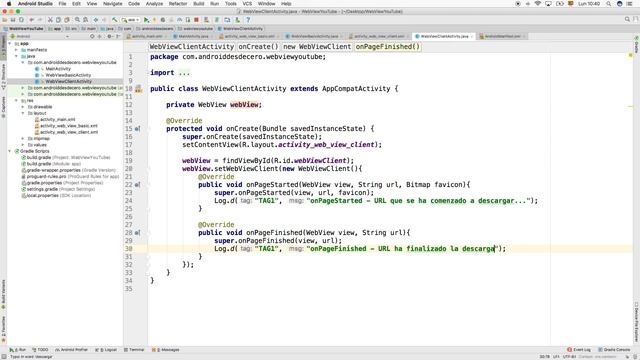
Task: Click the Undo arrow icon in toolbar
Action: pyautogui.click(x=31, y=20)
